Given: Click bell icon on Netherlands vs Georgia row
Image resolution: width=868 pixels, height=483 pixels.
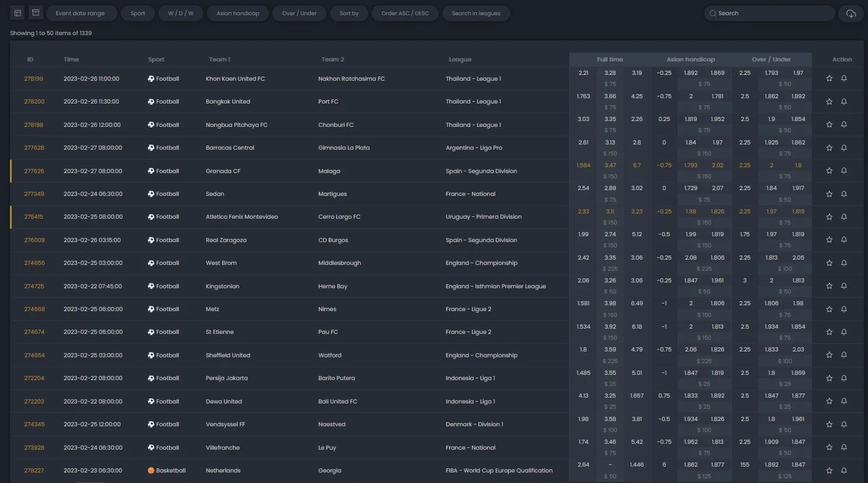Looking at the screenshot, I should coord(843,470).
